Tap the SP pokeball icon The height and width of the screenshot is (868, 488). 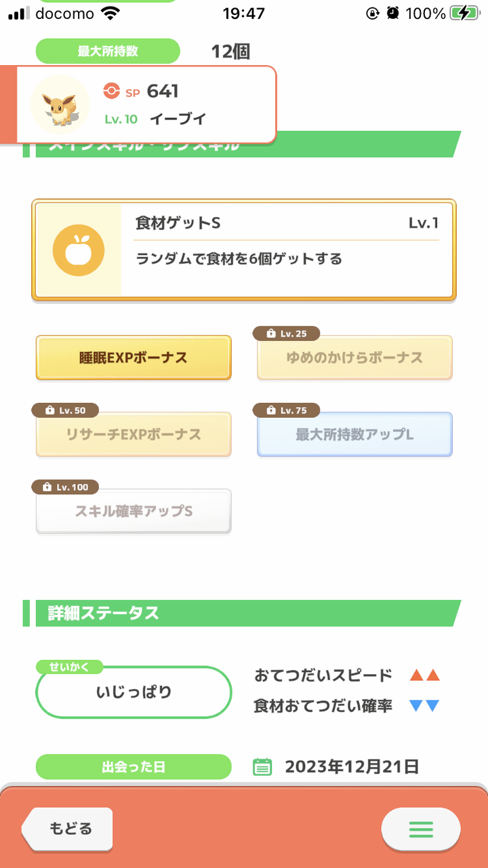tap(111, 91)
